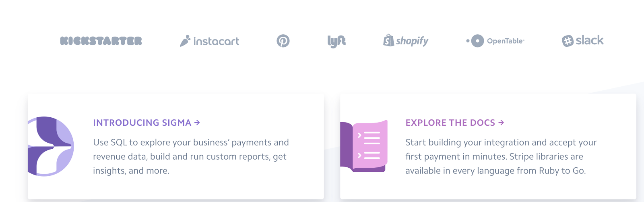Viewport: 644px width, 202px height.
Task: Click the Kickstarter logo
Action: 101,41
